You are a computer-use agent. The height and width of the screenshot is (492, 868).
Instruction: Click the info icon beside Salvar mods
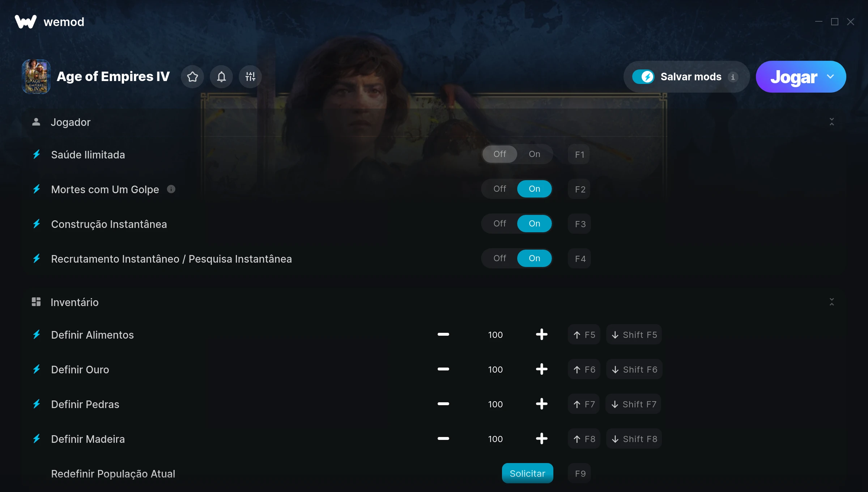pyautogui.click(x=733, y=77)
